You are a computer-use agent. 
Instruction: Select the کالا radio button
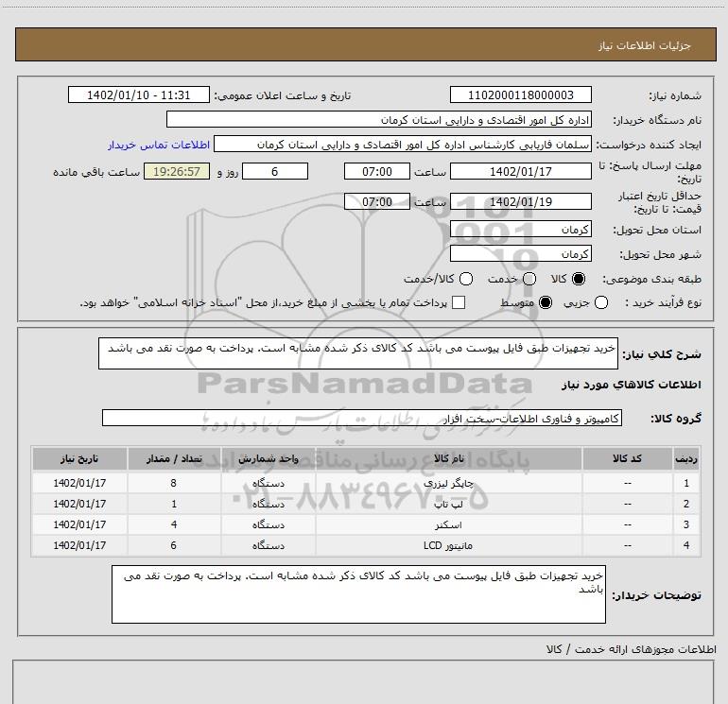(x=579, y=279)
